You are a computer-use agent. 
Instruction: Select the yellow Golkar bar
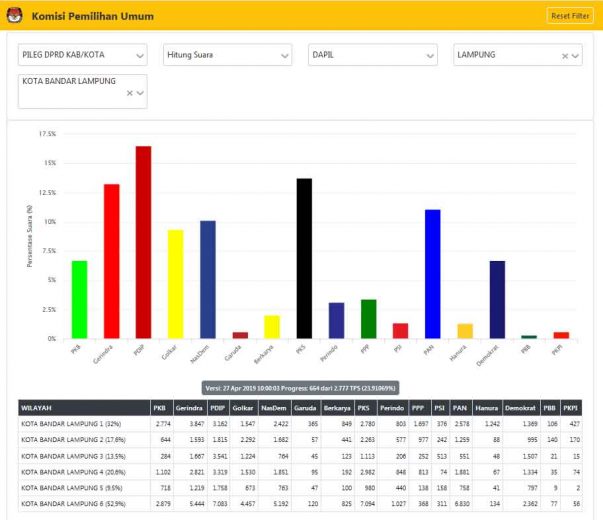pyautogui.click(x=175, y=284)
